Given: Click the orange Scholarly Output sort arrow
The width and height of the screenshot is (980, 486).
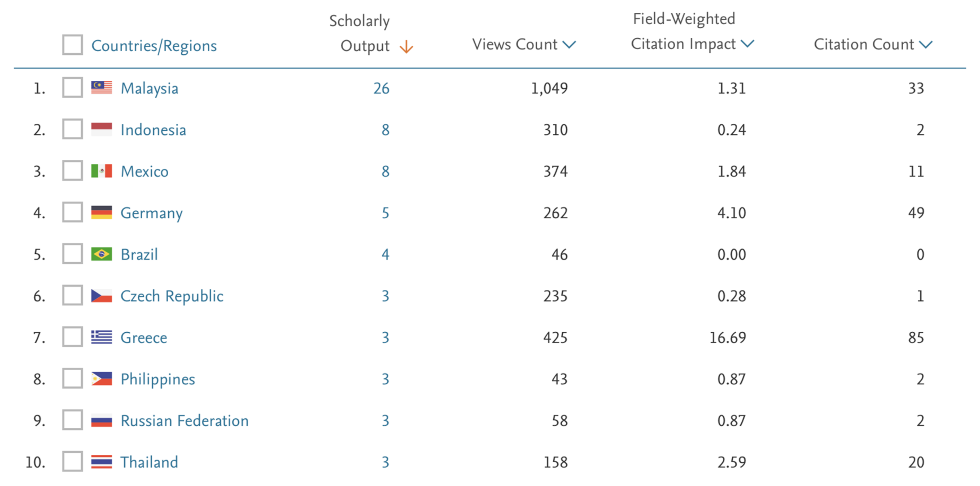Looking at the screenshot, I should point(406,47).
